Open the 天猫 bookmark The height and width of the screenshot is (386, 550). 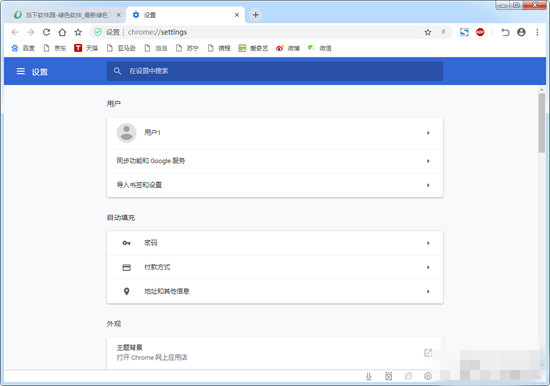86,48
